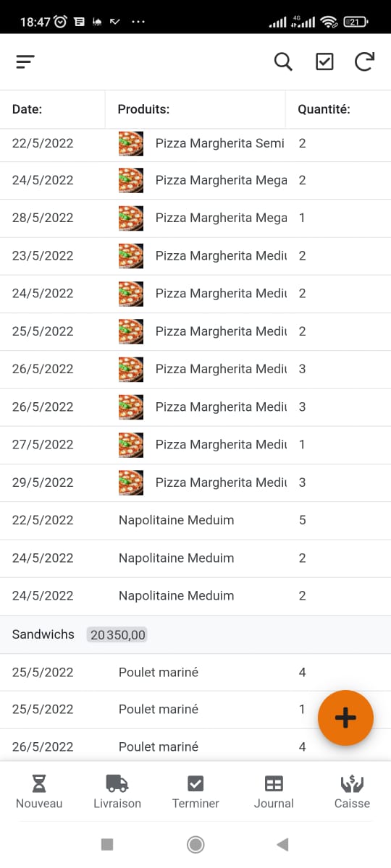The image size is (391, 868).
Task: Collapse the Sandwichs group header
Action: 195,634
